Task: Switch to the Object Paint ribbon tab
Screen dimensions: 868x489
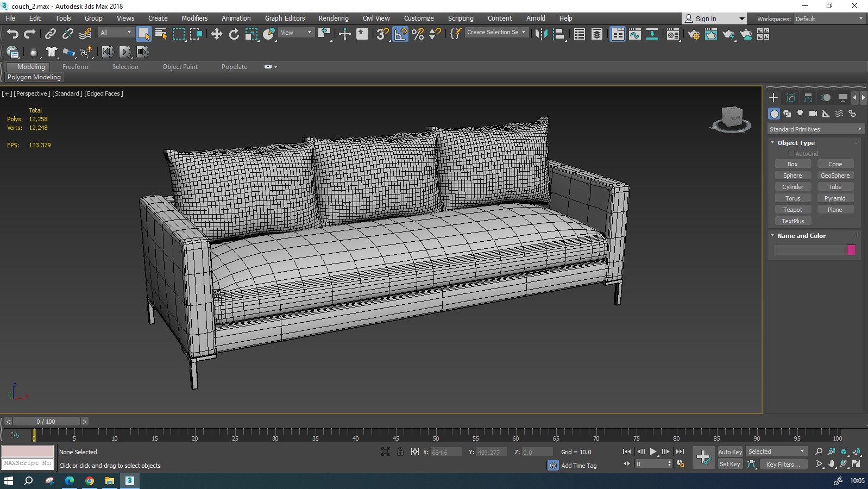Action: pos(180,66)
